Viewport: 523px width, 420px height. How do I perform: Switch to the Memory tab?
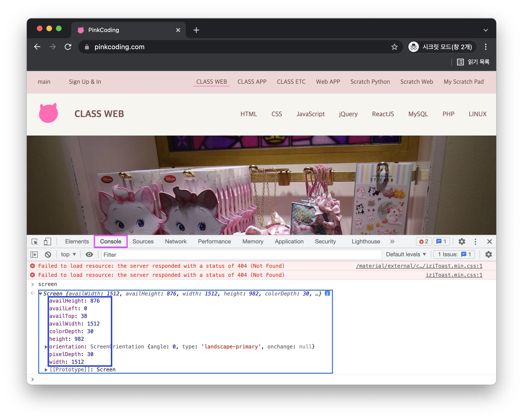pos(253,242)
